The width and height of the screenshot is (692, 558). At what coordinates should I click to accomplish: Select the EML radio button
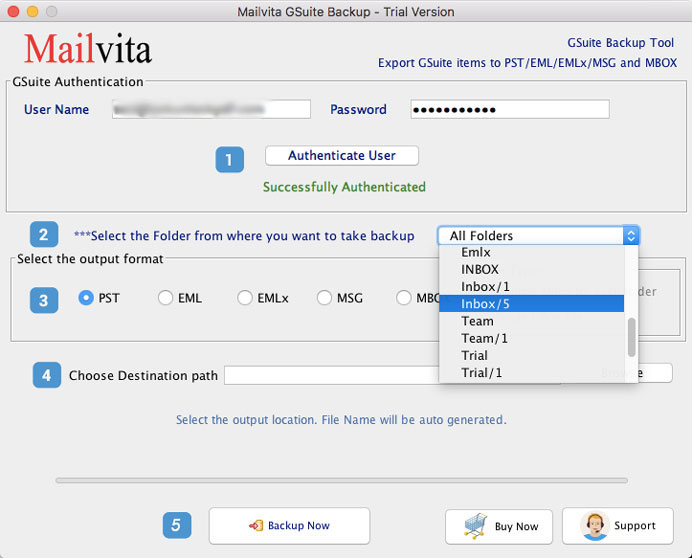[x=165, y=298]
